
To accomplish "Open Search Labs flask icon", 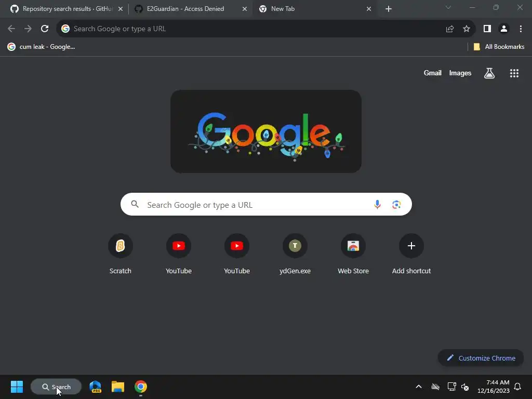I will pos(489,73).
